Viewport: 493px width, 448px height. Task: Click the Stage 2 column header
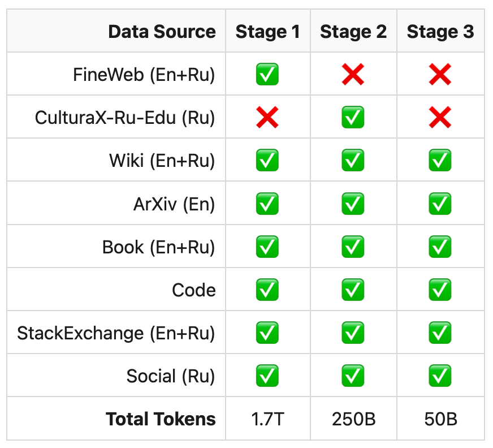tap(353, 32)
